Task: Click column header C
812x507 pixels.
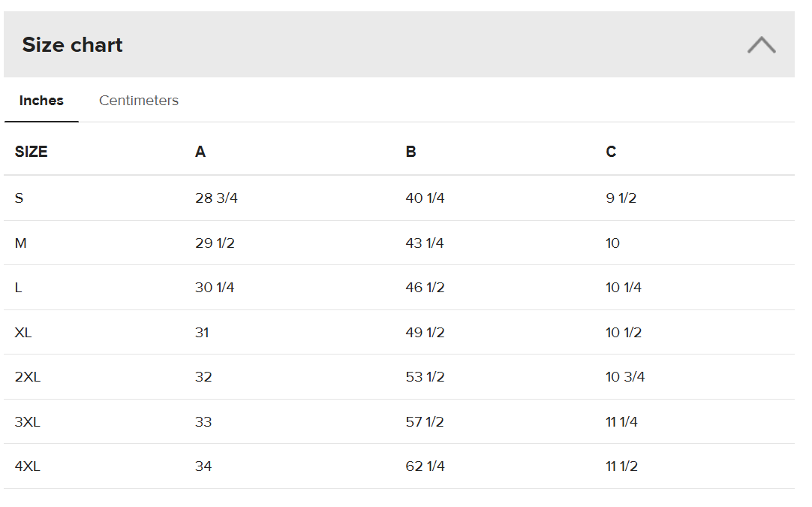Action: (x=611, y=152)
